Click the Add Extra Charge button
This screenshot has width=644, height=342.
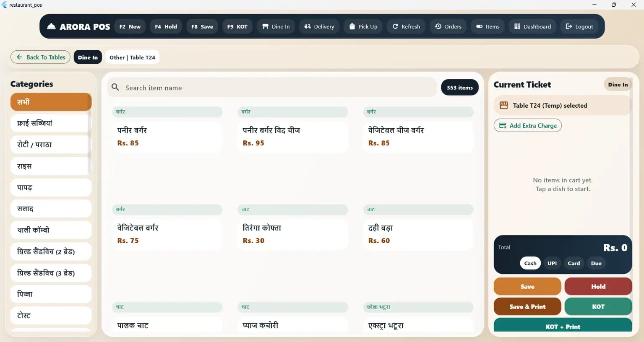[x=528, y=125]
